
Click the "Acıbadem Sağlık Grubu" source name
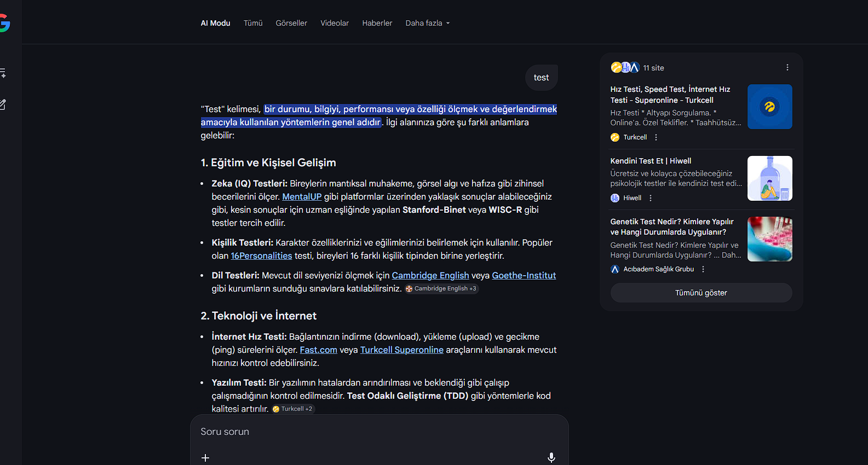(x=659, y=269)
